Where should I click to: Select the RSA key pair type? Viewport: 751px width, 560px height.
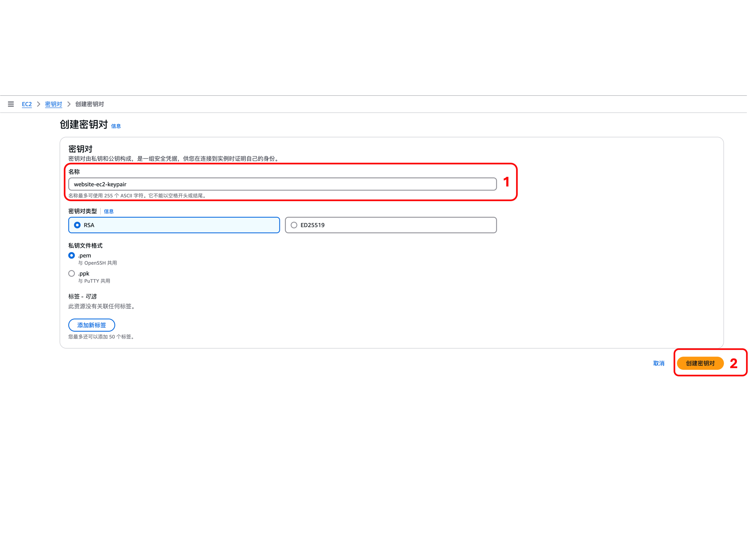click(174, 225)
